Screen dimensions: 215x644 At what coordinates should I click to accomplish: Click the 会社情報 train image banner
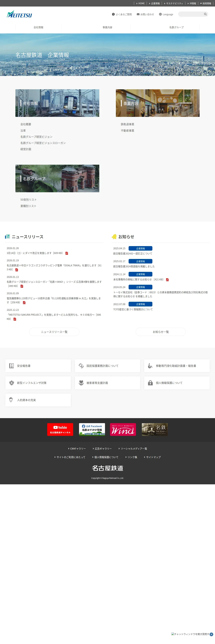[x=57, y=103]
